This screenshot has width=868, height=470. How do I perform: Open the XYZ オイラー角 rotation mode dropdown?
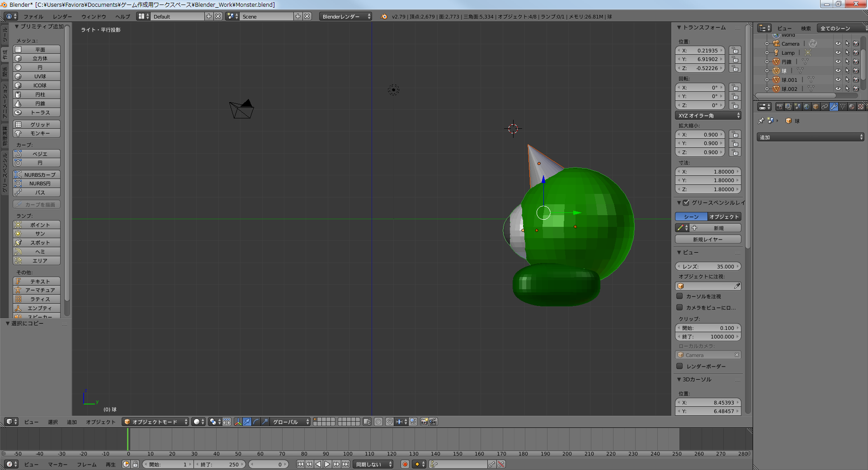pos(708,116)
